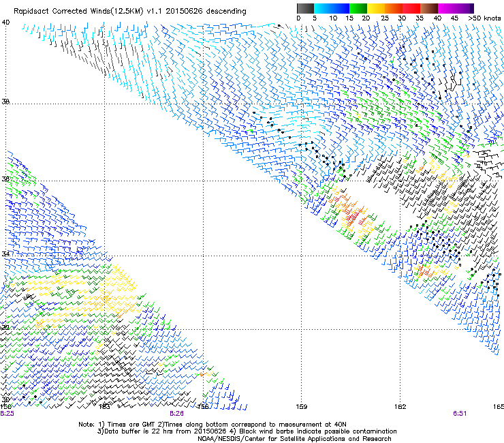The height and width of the screenshot is (443, 504).
Task: Click the longitude label '159' on bottom axis
Action: coord(302,407)
